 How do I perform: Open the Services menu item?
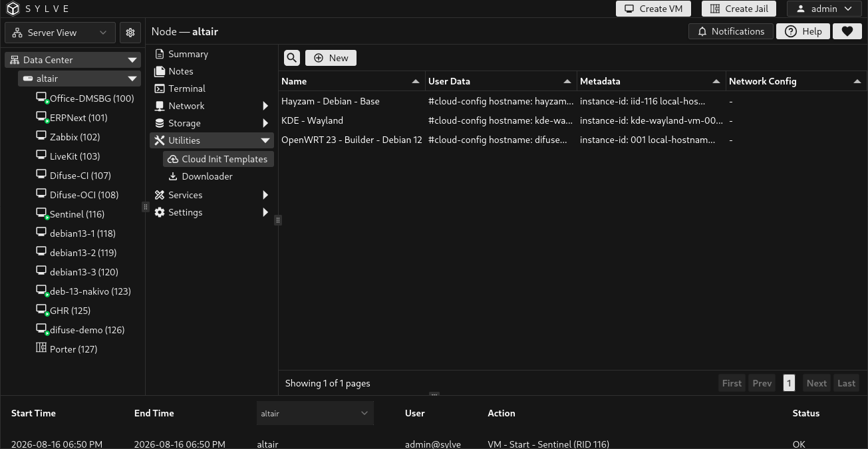pos(212,195)
